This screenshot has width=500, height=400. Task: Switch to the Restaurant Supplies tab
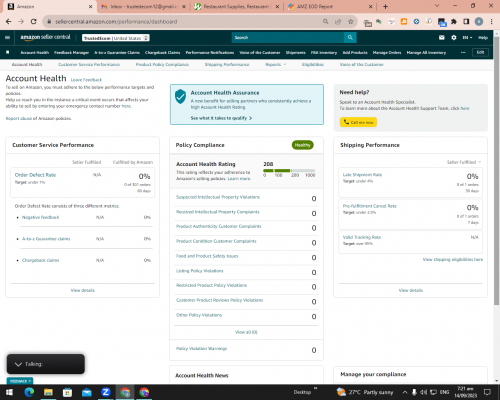click(x=236, y=7)
